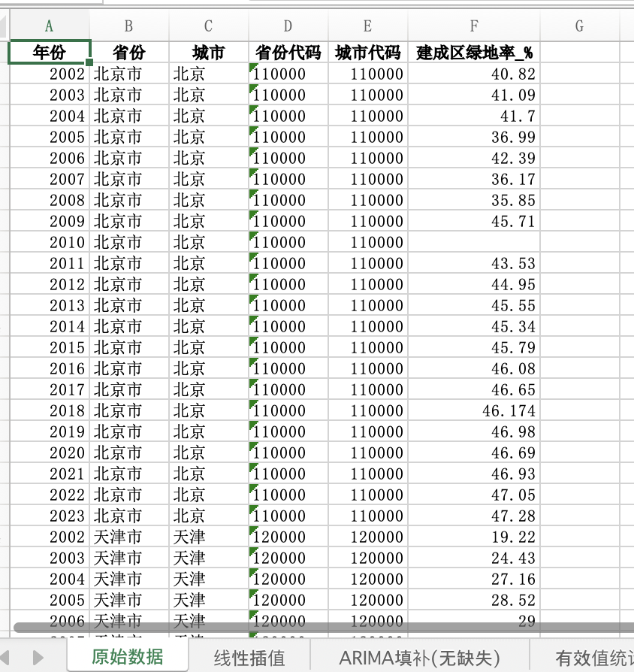Select the cell with value 47.05
634x672 pixels.
474,494
